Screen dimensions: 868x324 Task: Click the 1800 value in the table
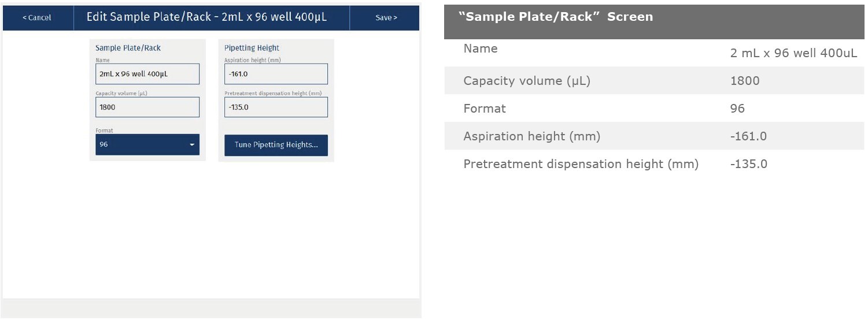click(745, 81)
